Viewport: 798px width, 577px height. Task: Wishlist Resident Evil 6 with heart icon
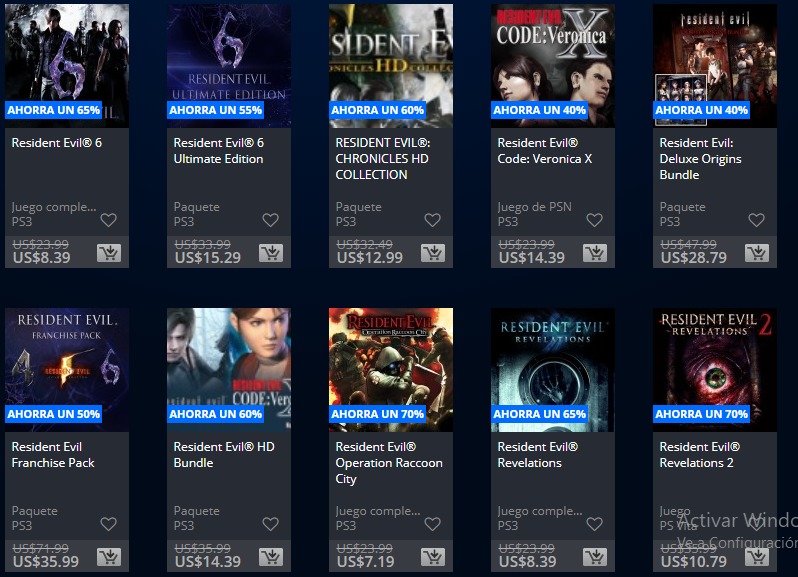(108, 220)
